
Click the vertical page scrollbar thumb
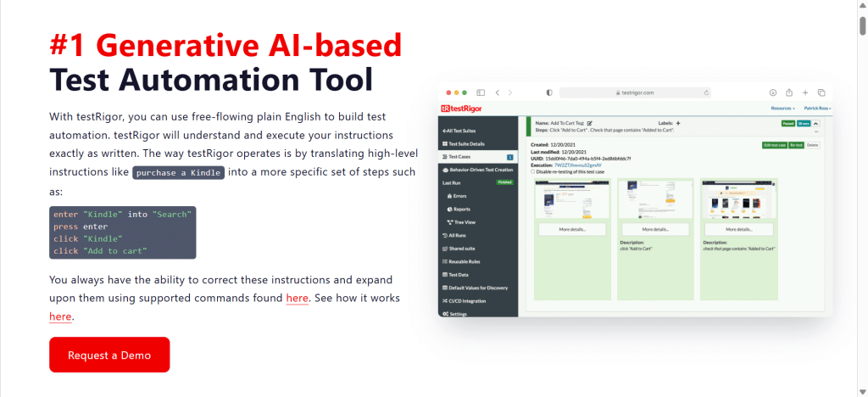(x=862, y=26)
